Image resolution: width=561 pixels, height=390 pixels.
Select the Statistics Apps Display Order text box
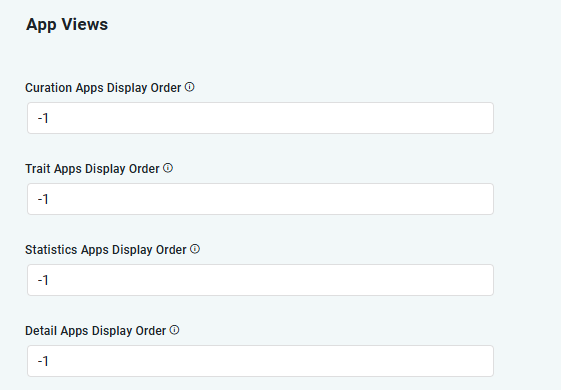click(x=260, y=280)
